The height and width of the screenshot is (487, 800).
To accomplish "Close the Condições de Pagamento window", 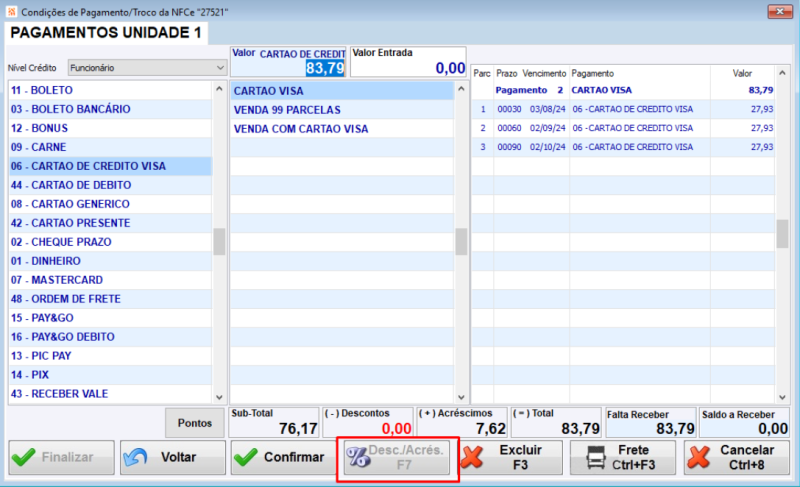I will pyautogui.click(x=780, y=11).
